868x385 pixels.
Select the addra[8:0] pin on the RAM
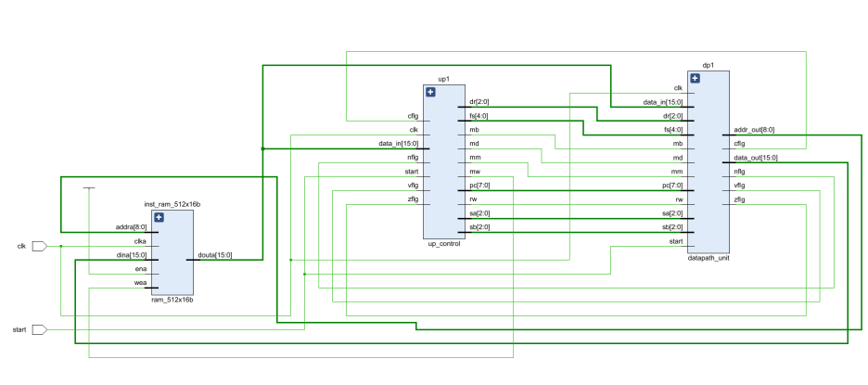[x=131, y=227]
